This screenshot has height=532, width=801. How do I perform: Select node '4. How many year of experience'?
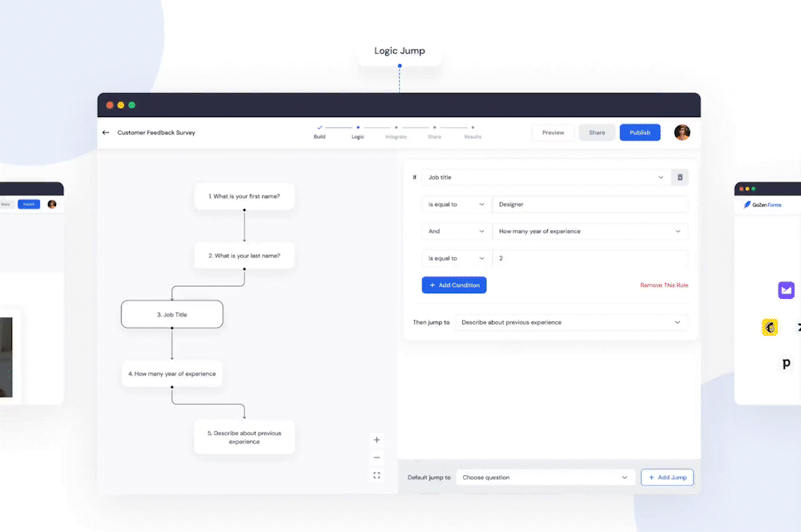point(172,373)
